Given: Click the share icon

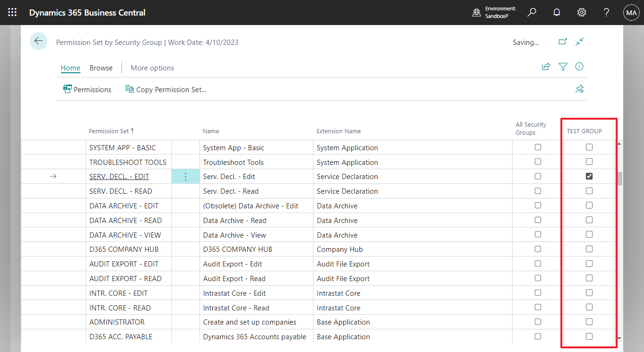Looking at the screenshot, I should click(x=546, y=67).
